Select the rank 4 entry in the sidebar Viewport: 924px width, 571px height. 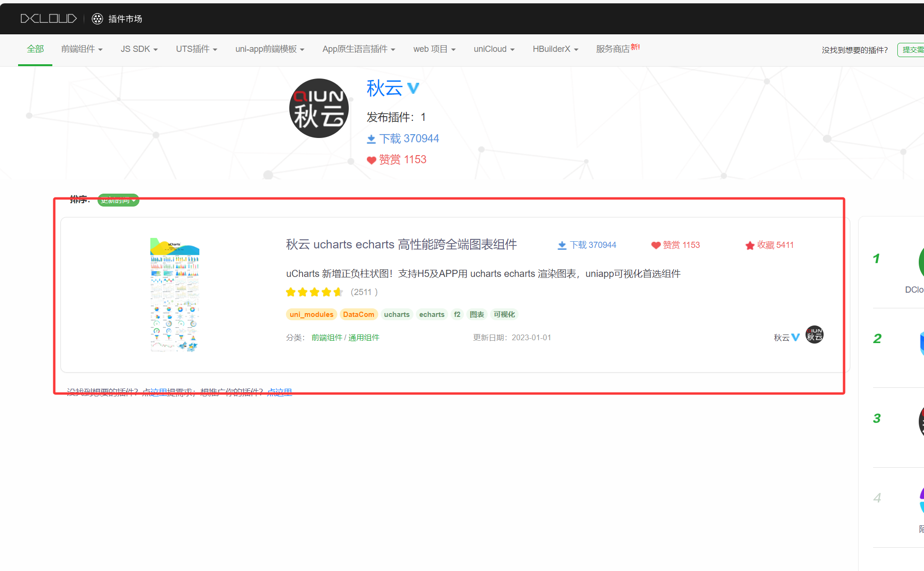coord(898,508)
